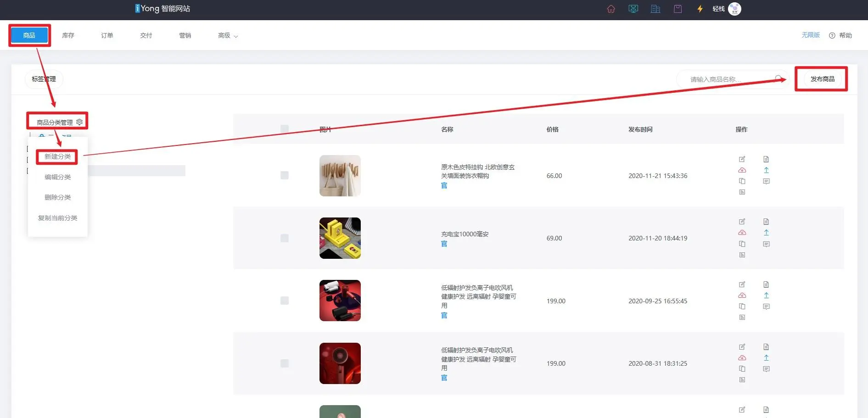
Task: Click the shopping bag icon in header
Action: point(678,9)
